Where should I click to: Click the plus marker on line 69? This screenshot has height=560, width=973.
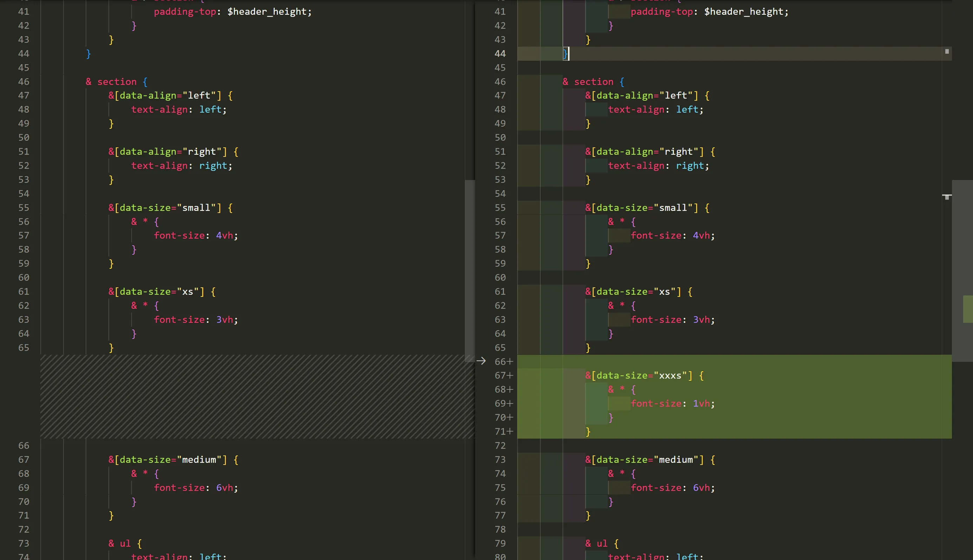(x=510, y=404)
